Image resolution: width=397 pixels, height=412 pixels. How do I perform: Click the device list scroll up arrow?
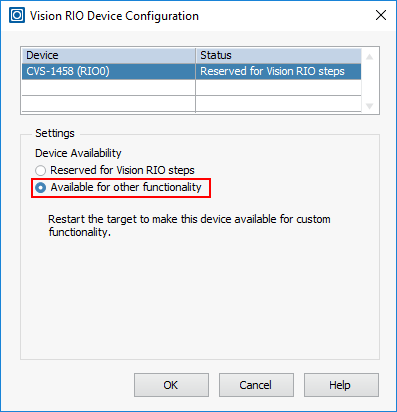pyautogui.click(x=370, y=57)
